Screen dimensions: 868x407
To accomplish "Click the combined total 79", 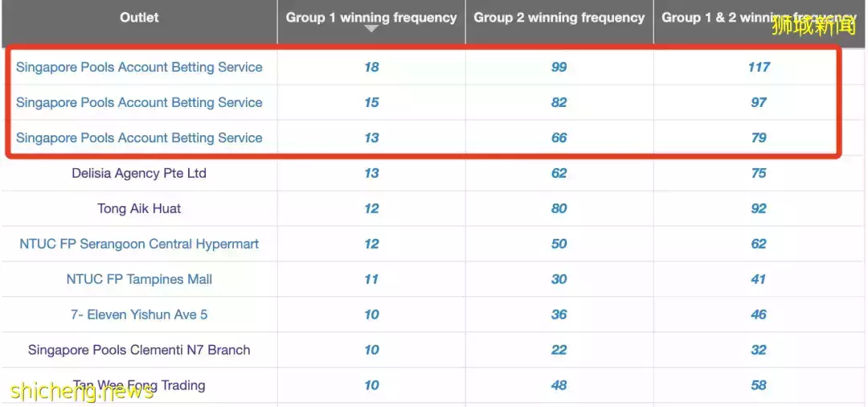I will (x=759, y=138).
